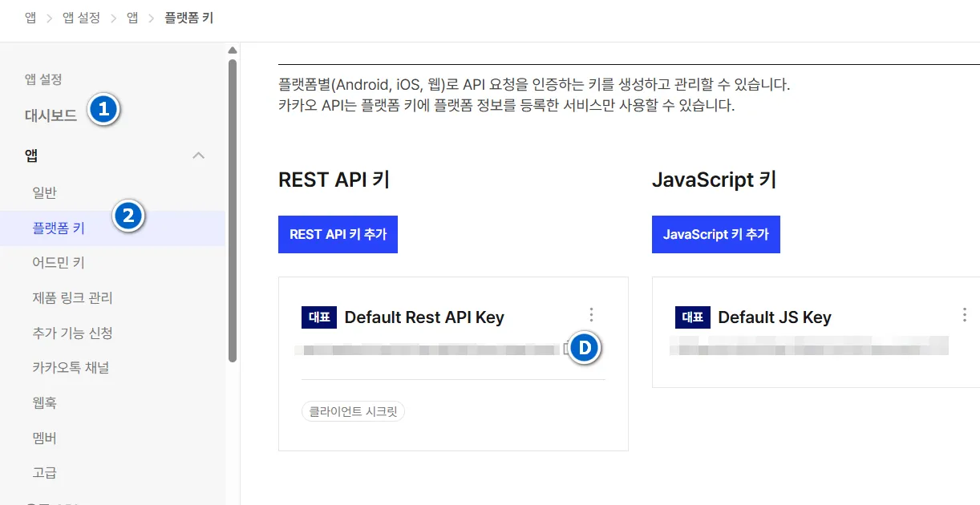Image resolution: width=980 pixels, height=505 pixels.
Task: Navigate to 제품 링크 관리
Action: click(x=72, y=298)
